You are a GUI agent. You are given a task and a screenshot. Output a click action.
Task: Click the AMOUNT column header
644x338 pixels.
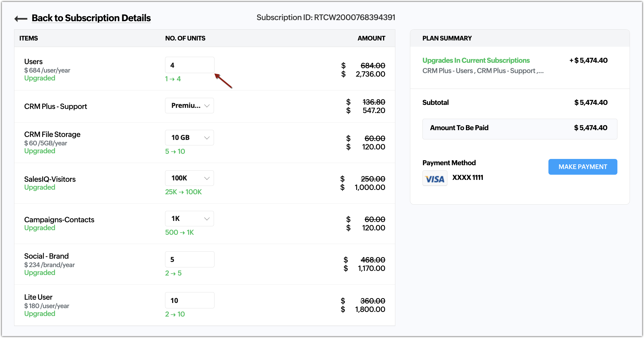click(x=371, y=38)
